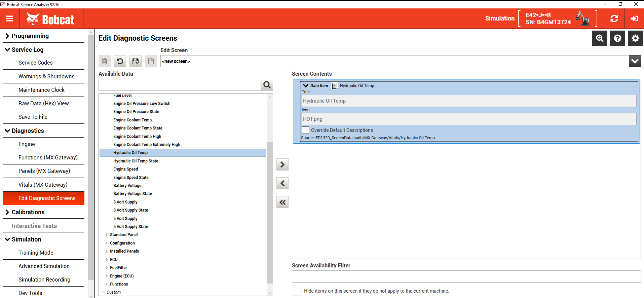Open the help question mark

coord(617,38)
